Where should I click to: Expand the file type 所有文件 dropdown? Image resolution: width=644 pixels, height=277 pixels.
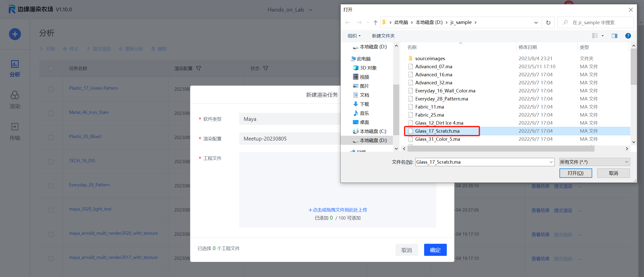[594, 162]
